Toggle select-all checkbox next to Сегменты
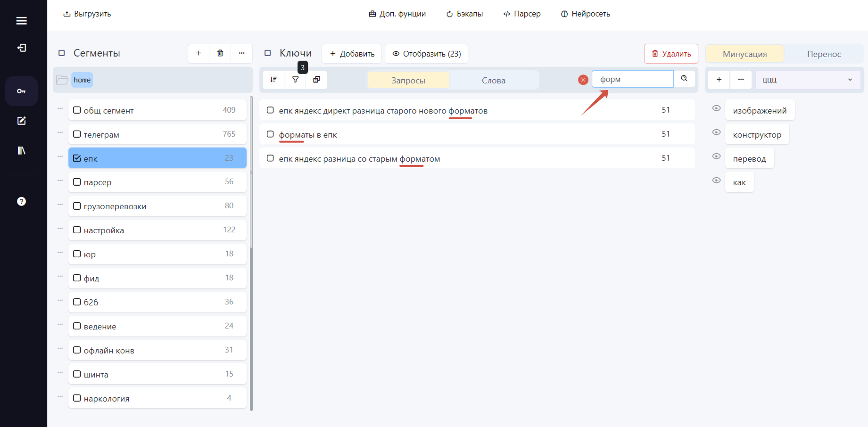 click(x=61, y=53)
